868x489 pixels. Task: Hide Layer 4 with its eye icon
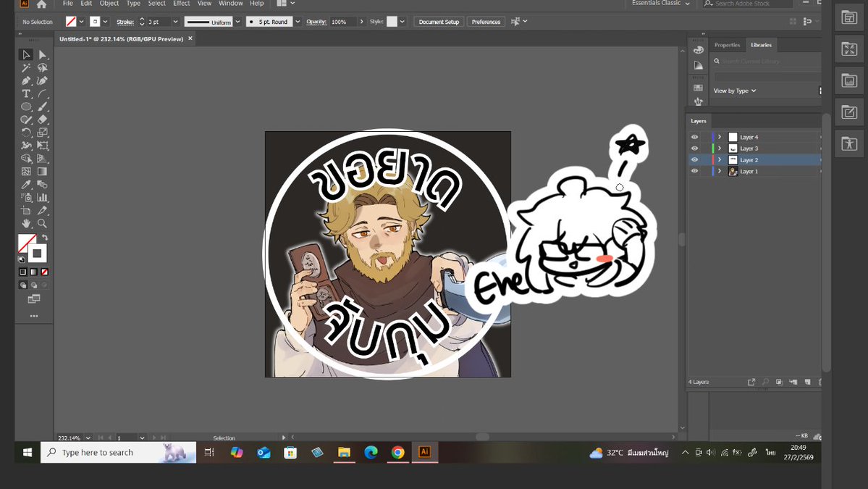pos(694,137)
